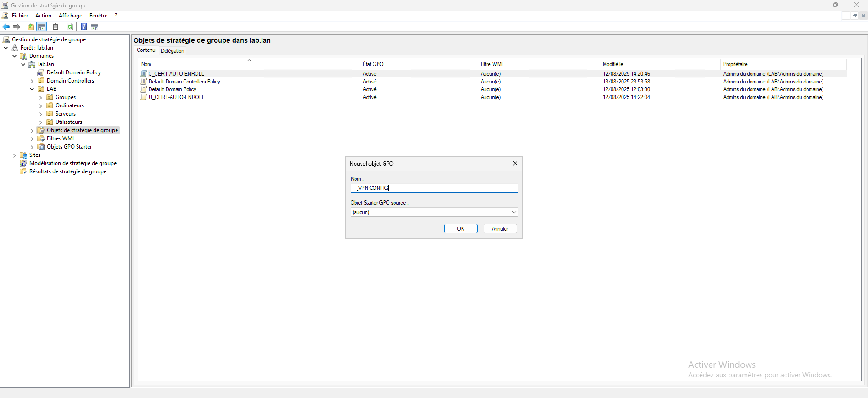Image resolution: width=868 pixels, height=398 pixels.
Task: Click the Forward arrow in the toolbar
Action: click(17, 27)
